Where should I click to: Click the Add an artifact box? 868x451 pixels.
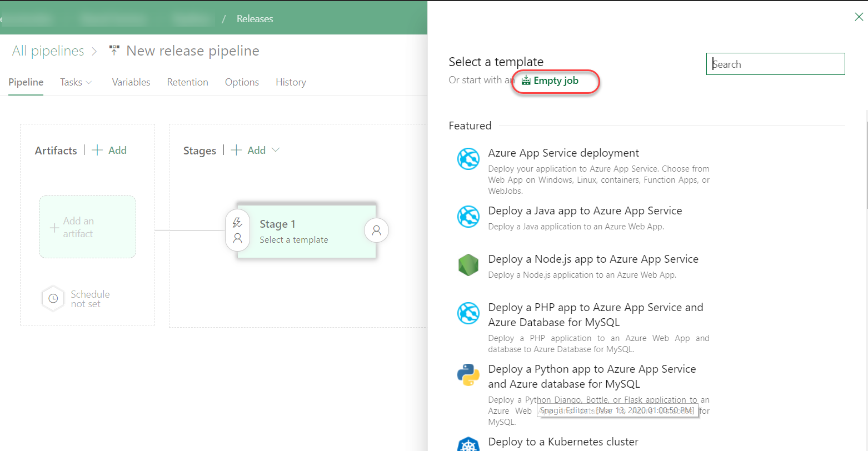coord(87,227)
